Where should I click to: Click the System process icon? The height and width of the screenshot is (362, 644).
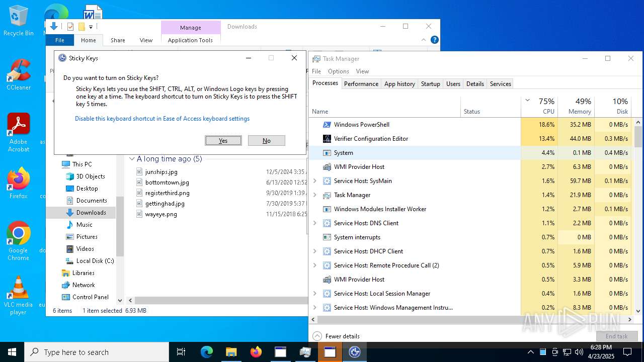(x=327, y=153)
